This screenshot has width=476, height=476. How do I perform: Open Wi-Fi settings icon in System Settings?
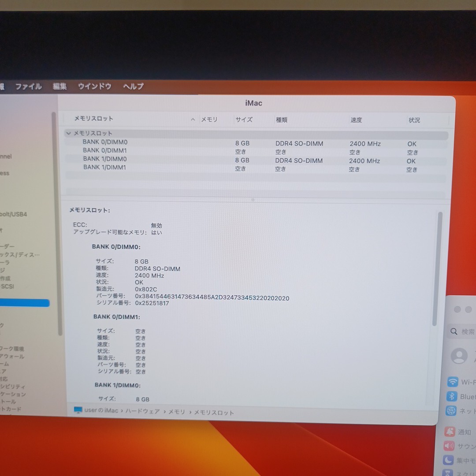(x=452, y=382)
